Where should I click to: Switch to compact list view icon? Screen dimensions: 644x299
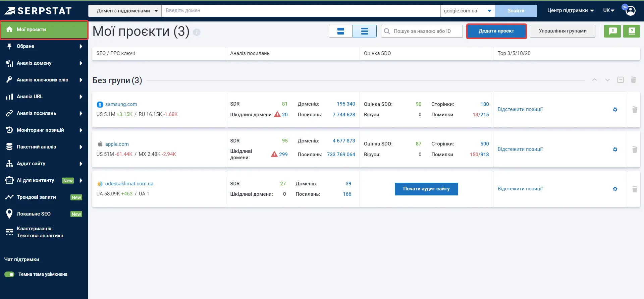tap(365, 31)
